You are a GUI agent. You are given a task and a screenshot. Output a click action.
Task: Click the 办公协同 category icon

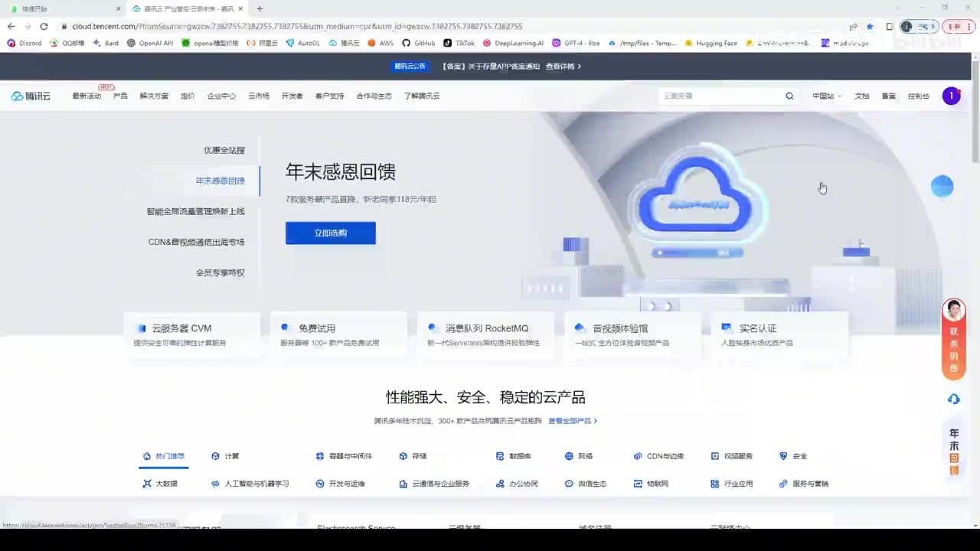coord(500,484)
